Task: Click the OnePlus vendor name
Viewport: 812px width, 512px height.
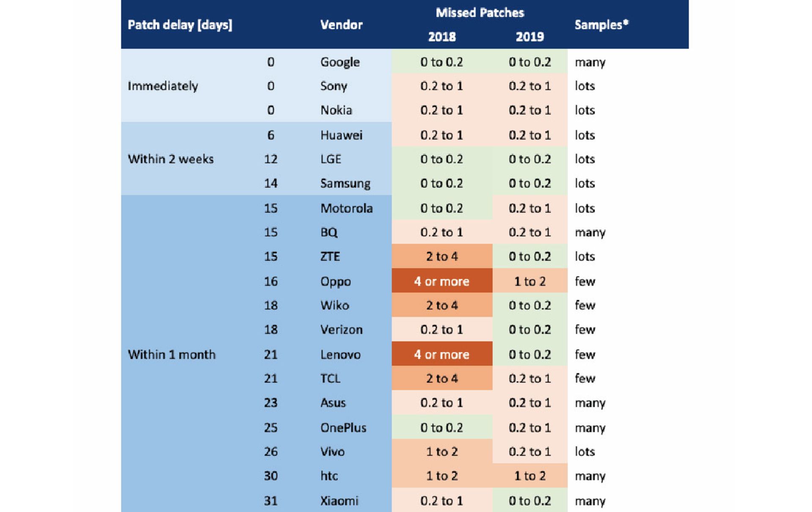Action: (x=343, y=428)
